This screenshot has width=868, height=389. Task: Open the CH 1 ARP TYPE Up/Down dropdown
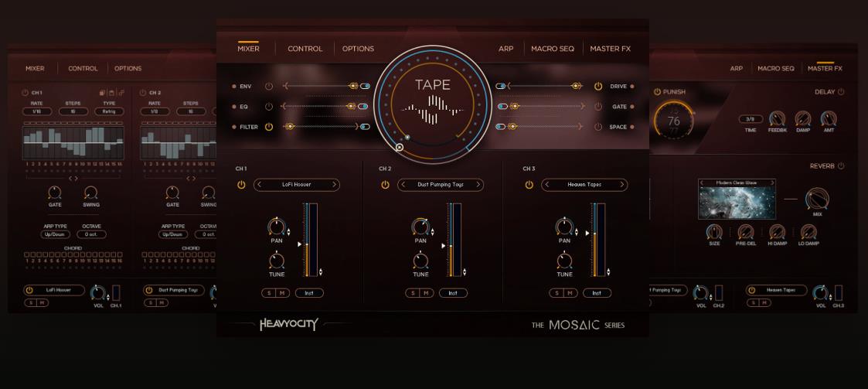pos(56,234)
